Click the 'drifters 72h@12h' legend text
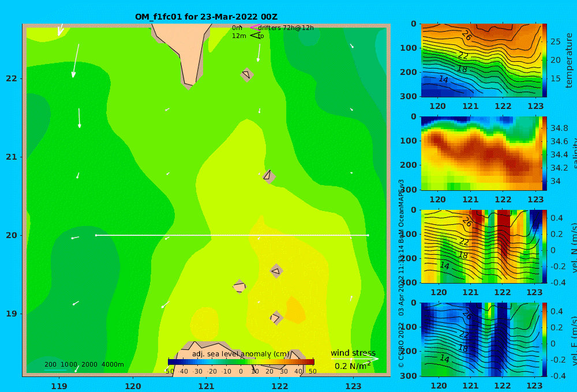Image resolution: width=577 pixels, height=392 pixels. [286, 28]
